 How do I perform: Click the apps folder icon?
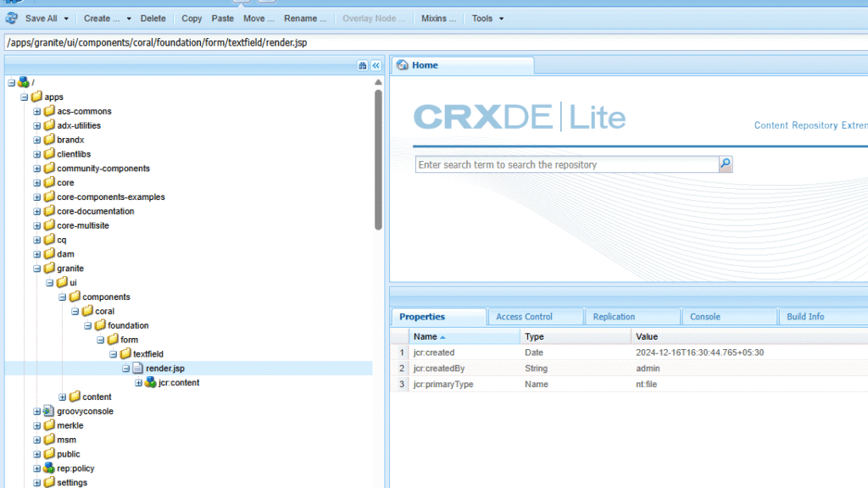tap(36, 97)
